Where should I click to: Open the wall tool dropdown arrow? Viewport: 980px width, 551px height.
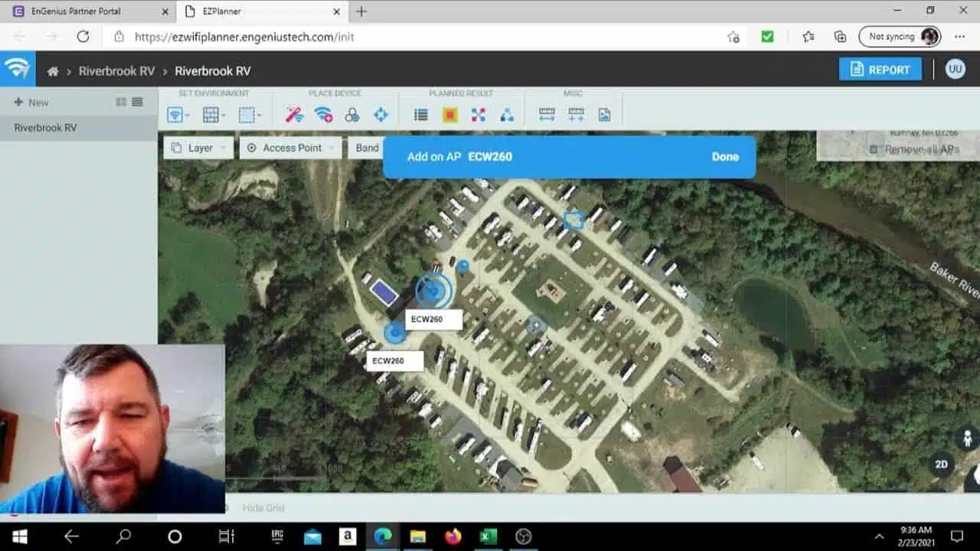tap(224, 116)
